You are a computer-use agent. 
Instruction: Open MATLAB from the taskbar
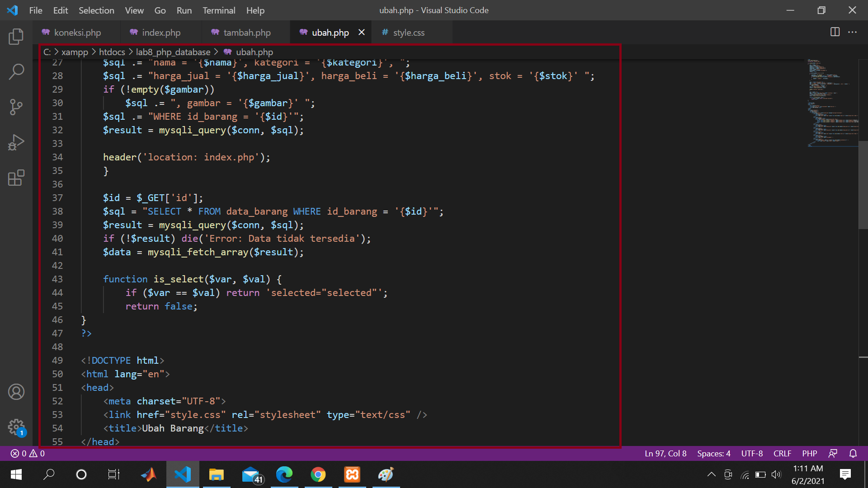[149, 474]
